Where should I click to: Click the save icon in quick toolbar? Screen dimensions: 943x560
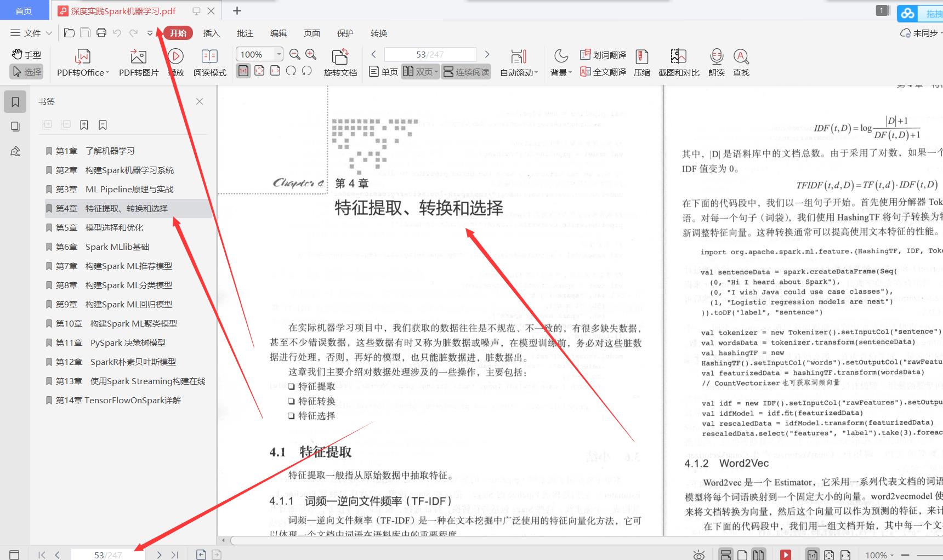pyautogui.click(x=85, y=33)
